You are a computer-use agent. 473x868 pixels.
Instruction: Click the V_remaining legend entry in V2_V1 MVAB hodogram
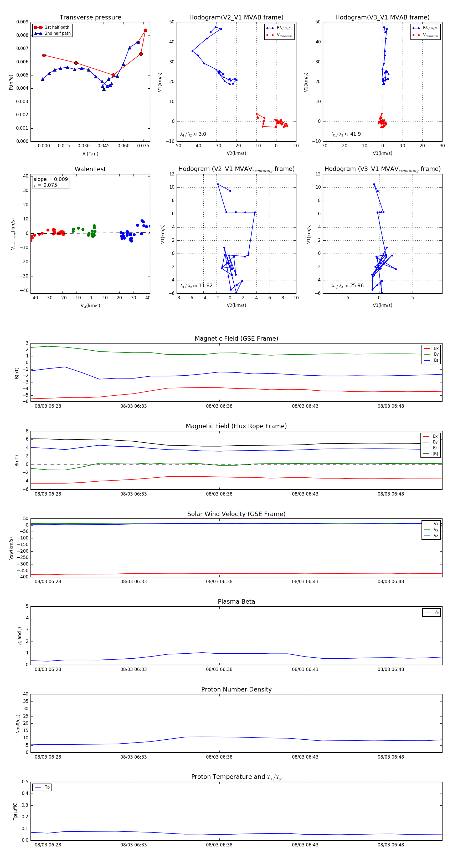(x=279, y=35)
